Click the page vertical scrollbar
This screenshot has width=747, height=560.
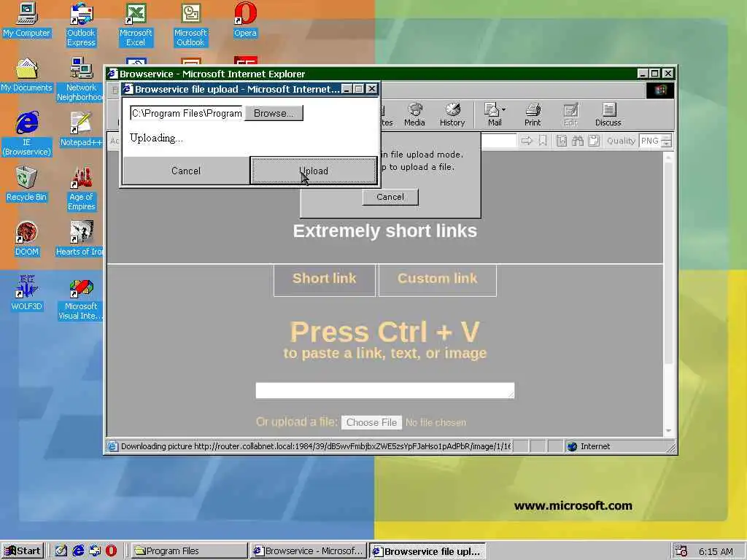pos(668,264)
